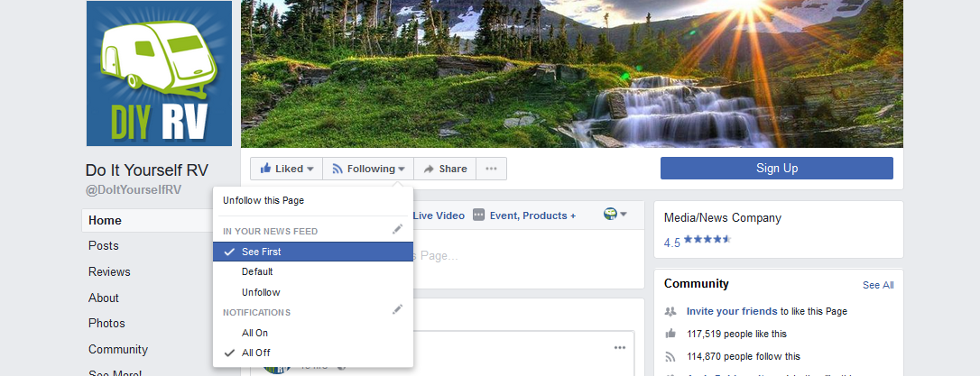
Task: Open the post options three-dot menu
Action: pos(620,348)
